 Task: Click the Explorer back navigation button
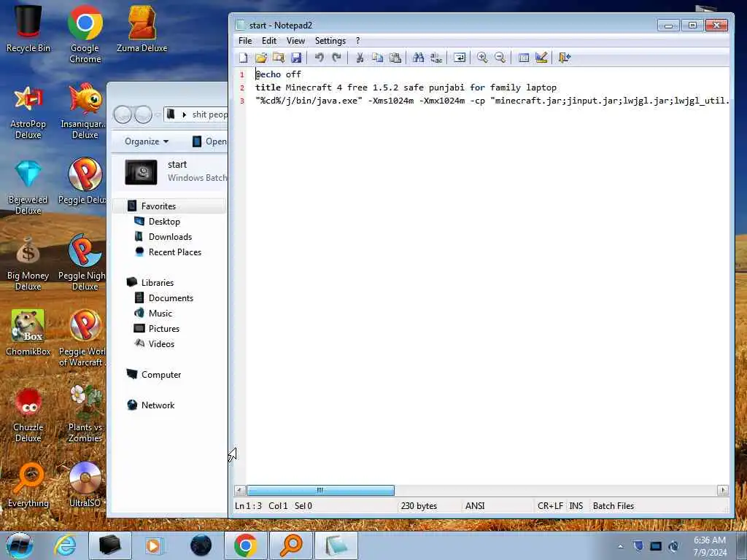[x=123, y=114]
